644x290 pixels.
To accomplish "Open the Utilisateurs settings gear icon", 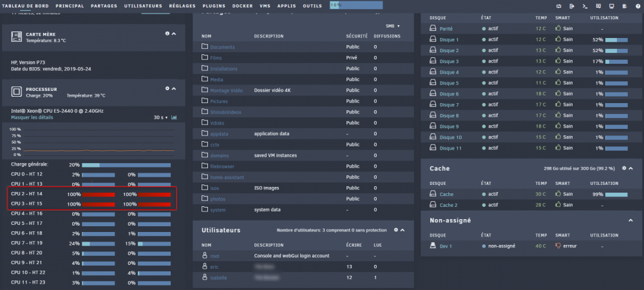I will pyautogui.click(x=396, y=230).
